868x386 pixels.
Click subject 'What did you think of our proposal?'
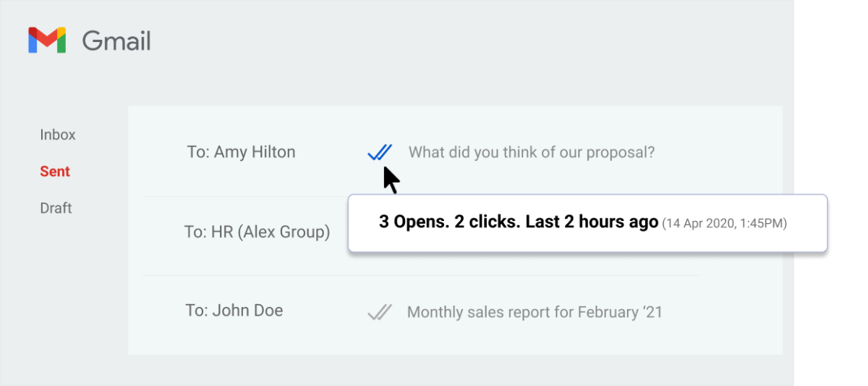[532, 153]
